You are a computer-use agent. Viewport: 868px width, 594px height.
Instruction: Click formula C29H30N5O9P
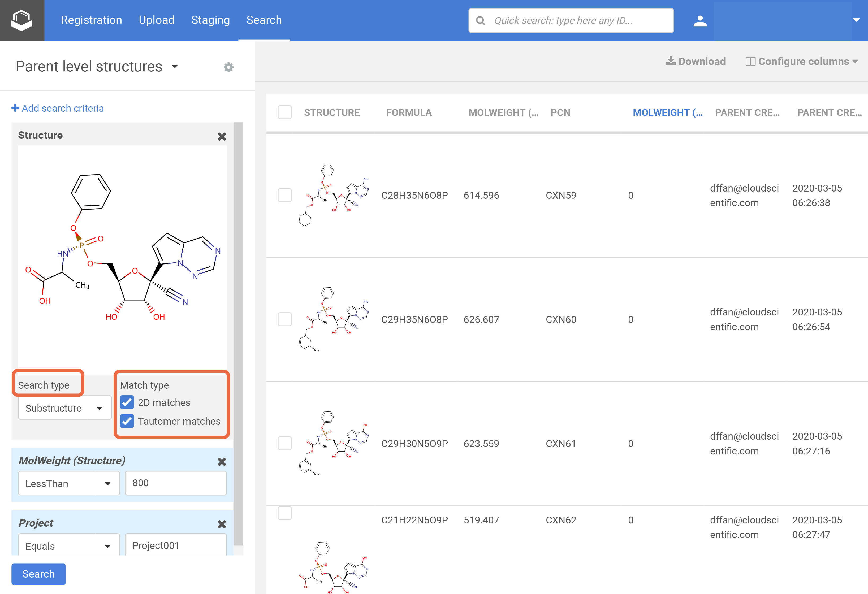(x=414, y=444)
